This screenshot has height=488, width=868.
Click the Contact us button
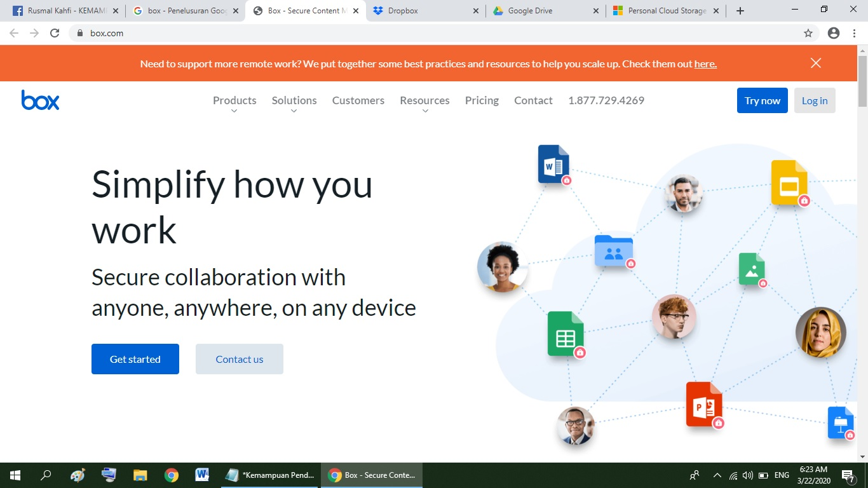[x=240, y=359]
